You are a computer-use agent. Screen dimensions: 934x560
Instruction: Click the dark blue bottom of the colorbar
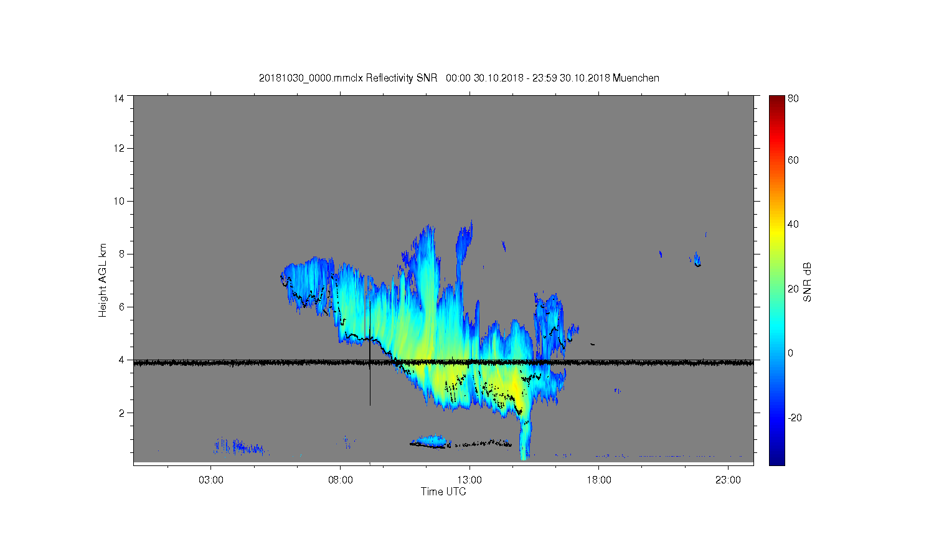coord(776,459)
